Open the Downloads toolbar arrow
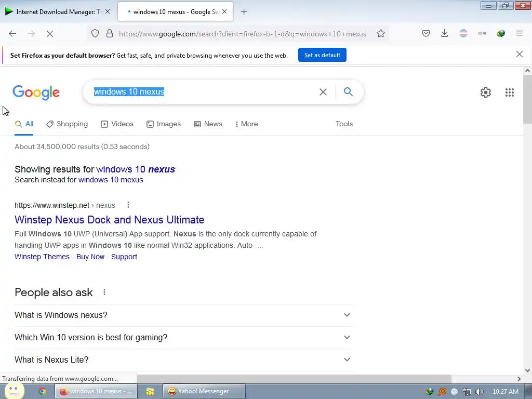 pyautogui.click(x=445, y=33)
